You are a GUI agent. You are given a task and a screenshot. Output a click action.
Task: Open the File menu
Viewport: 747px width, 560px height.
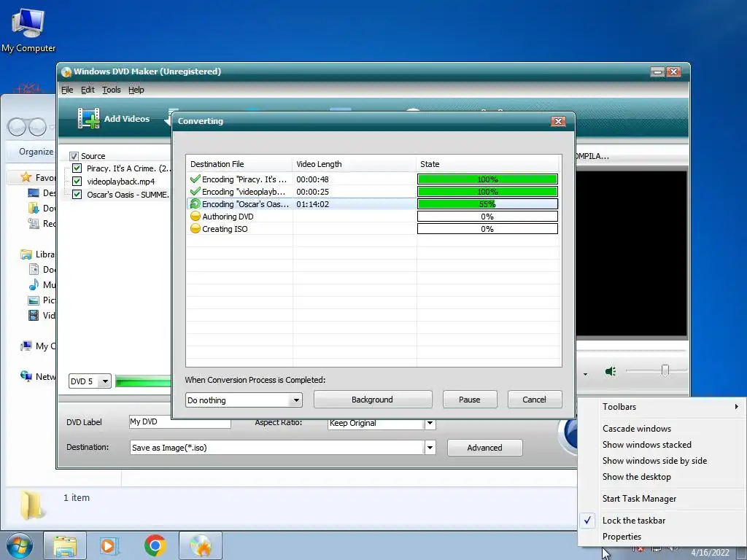click(67, 90)
